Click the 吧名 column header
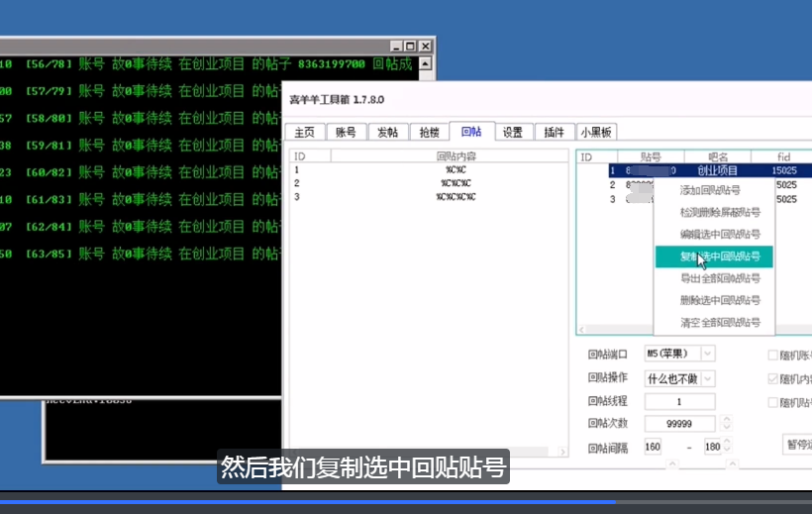812x514 pixels. tap(718, 156)
